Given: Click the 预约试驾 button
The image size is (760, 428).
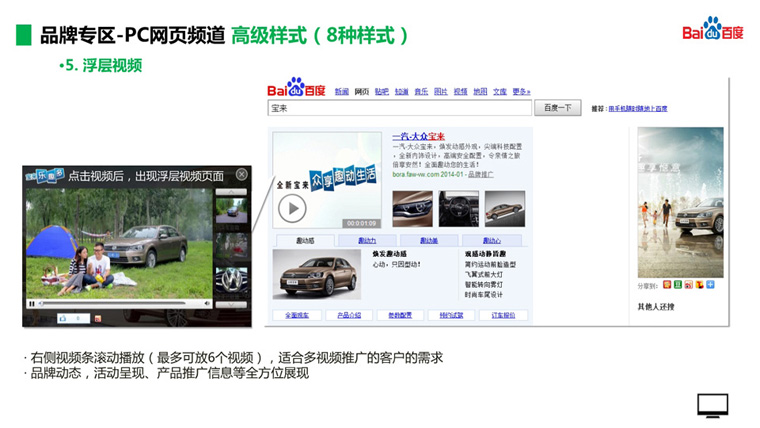Looking at the screenshot, I should click(x=451, y=315).
